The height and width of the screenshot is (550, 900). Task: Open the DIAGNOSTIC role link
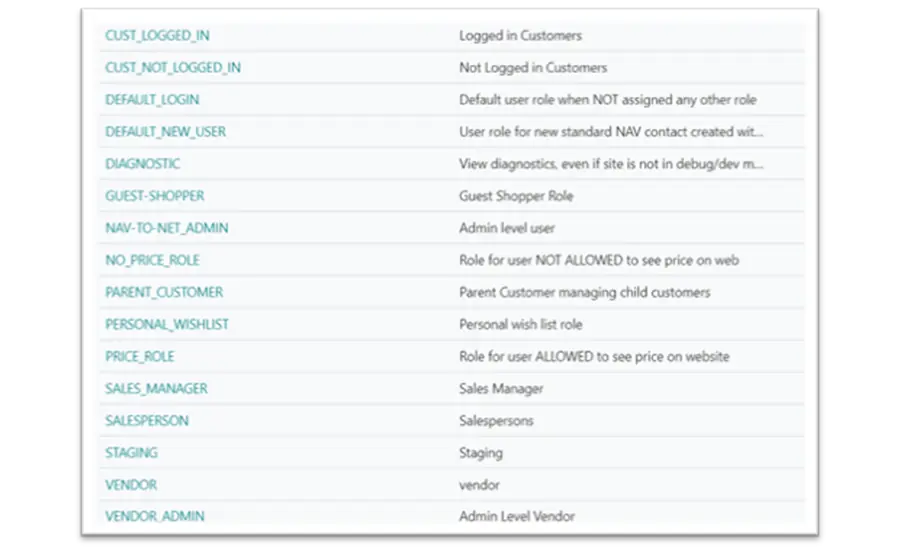(142, 164)
